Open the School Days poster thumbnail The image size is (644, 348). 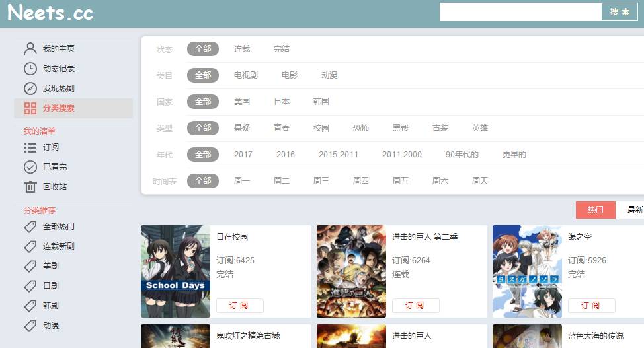(175, 271)
